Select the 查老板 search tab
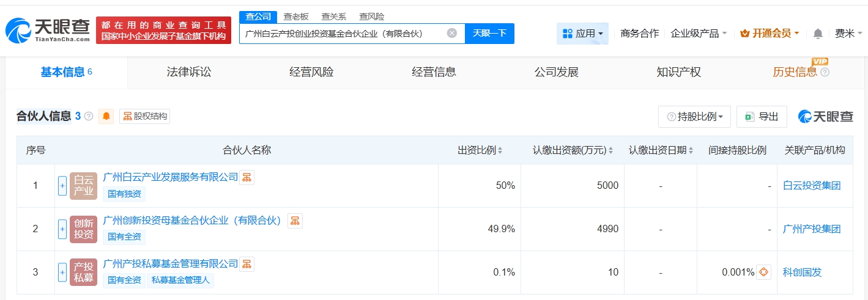The width and height of the screenshot is (868, 300). tap(295, 16)
